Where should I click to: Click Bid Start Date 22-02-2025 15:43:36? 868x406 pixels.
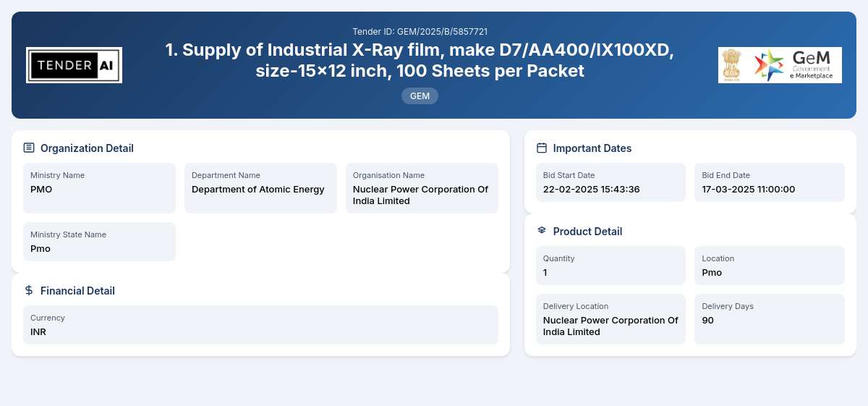pyautogui.click(x=592, y=190)
